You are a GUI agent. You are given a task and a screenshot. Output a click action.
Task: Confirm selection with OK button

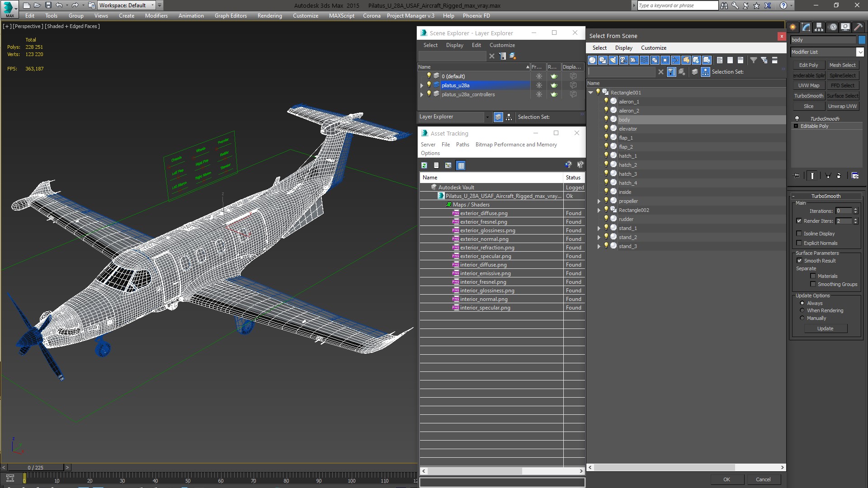coord(726,479)
